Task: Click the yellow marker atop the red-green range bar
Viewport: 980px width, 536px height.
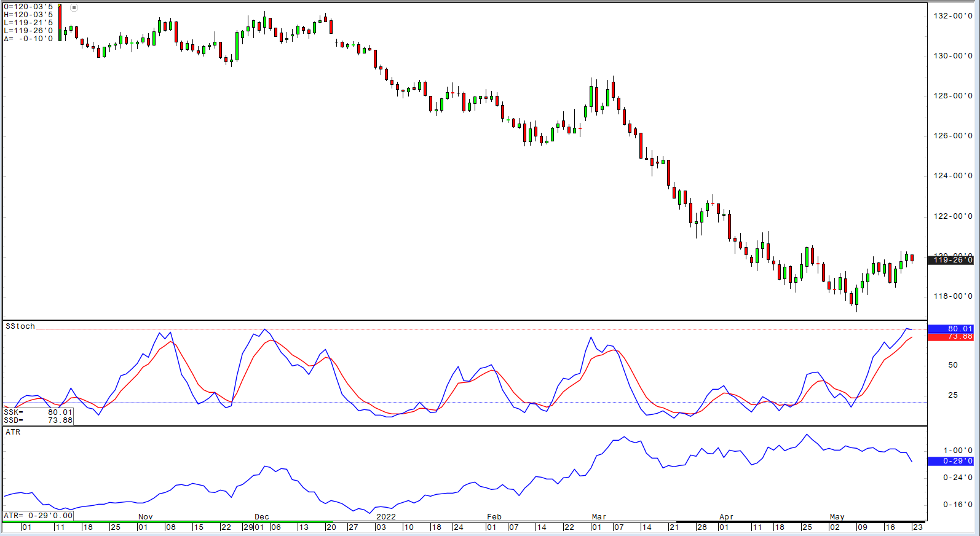Action: point(60,6)
